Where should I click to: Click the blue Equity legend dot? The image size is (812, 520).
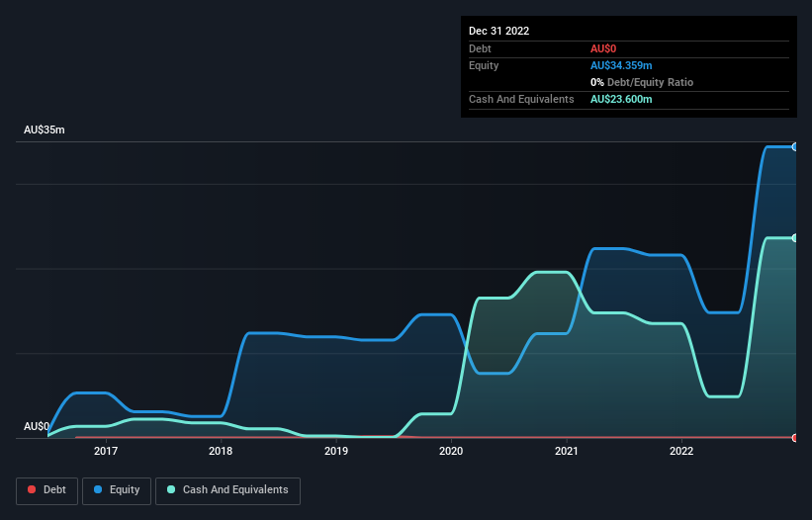coord(98,489)
